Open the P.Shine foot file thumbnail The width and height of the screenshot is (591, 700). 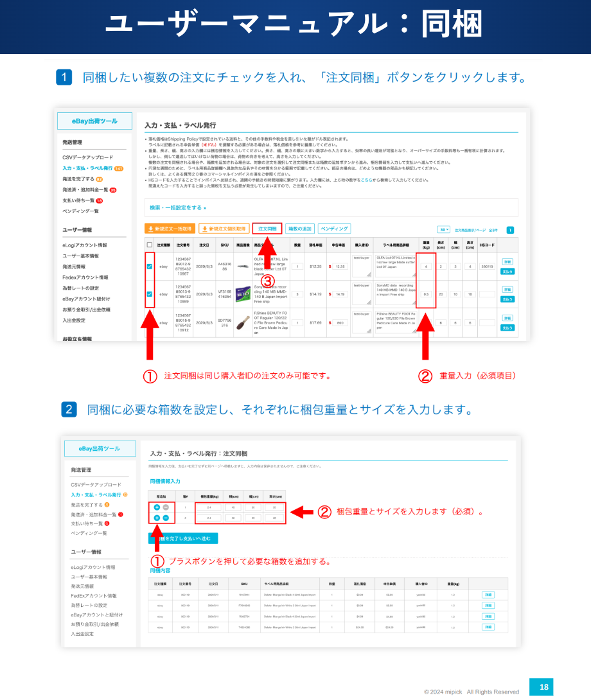pyautogui.click(x=243, y=323)
